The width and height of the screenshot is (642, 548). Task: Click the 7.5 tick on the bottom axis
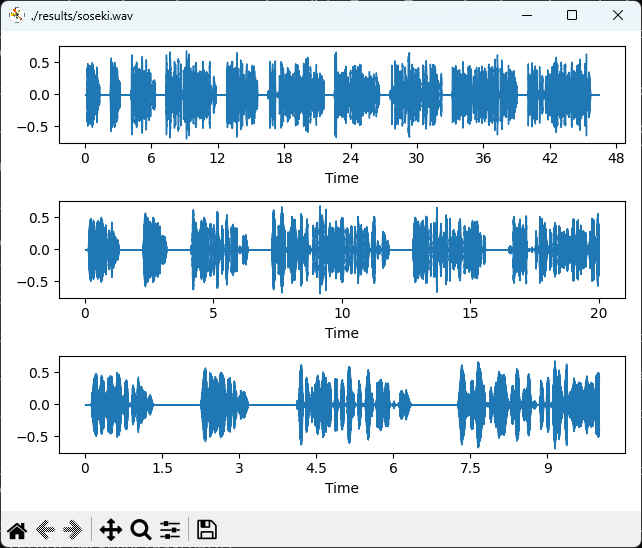point(470,468)
